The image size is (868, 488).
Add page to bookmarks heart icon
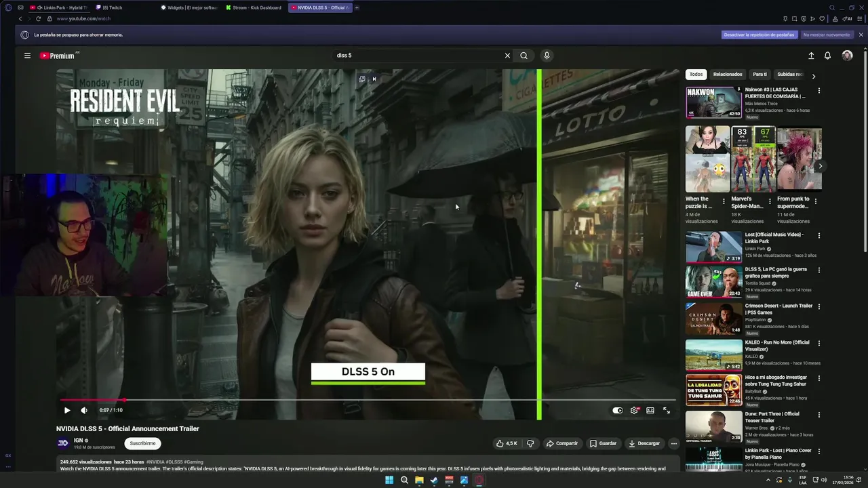[x=822, y=18]
